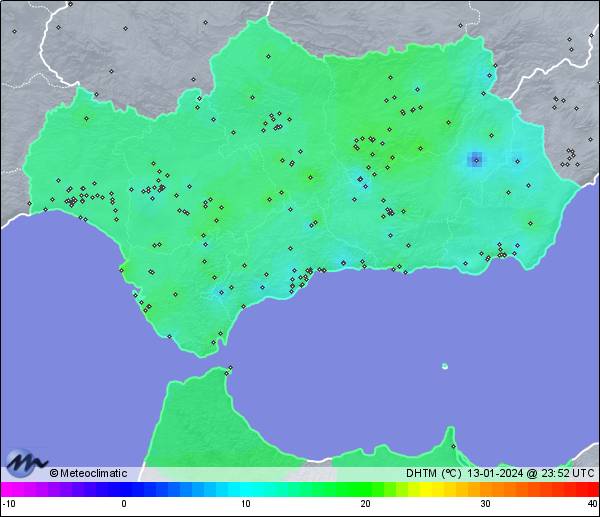This screenshot has width=600, height=517.
Task: Click the 23:52 UTC timestamp
Action: pyautogui.click(x=567, y=473)
